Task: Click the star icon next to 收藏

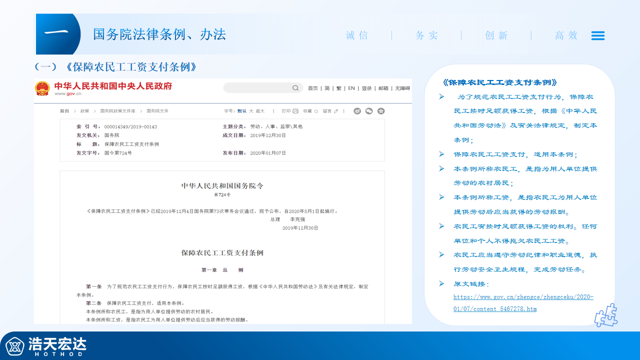Action: (x=316, y=111)
